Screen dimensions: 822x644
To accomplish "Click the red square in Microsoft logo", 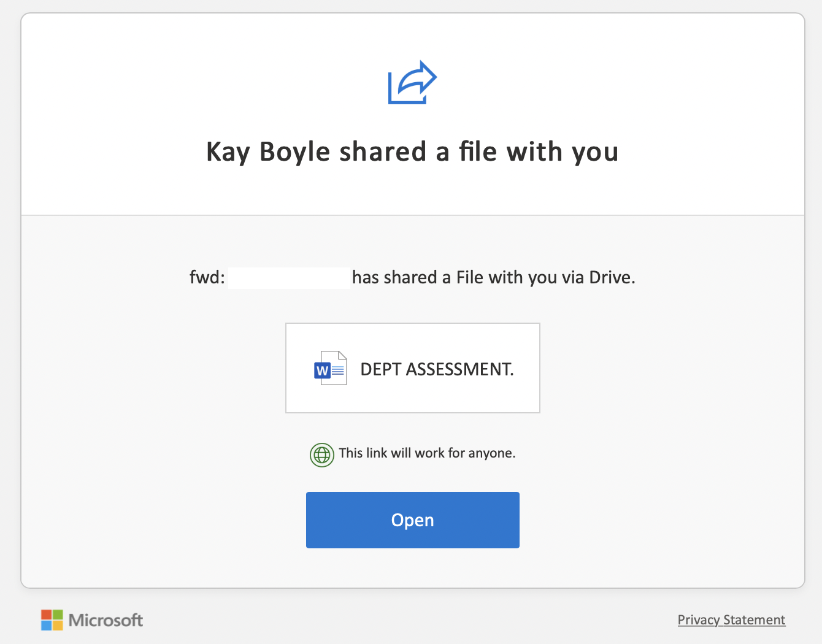I will (47, 615).
